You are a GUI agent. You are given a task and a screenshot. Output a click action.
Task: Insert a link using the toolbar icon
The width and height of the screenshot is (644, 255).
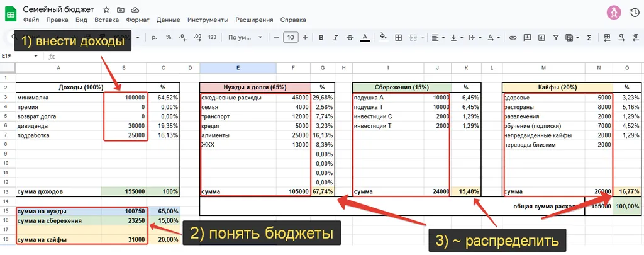(x=513, y=37)
